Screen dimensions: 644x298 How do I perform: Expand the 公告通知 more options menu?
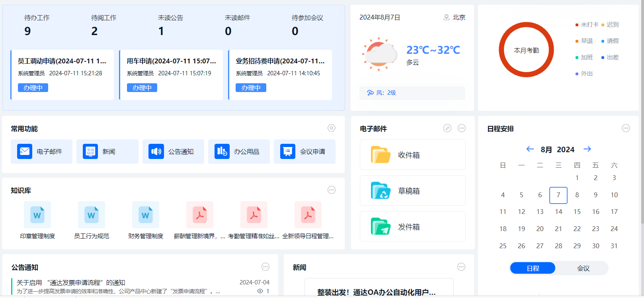pyautogui.click(x=265, y=267)
